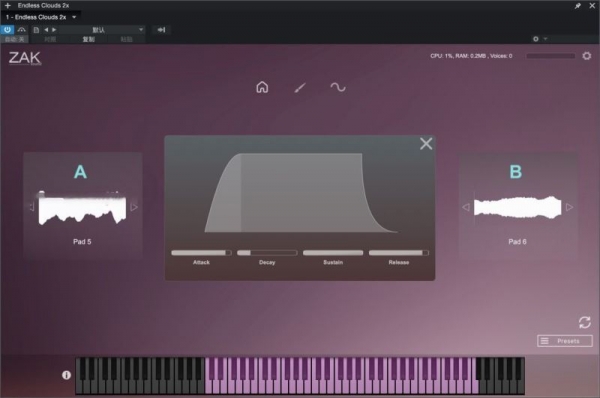600x398 pixels.
Task: Pin the plugin window
Action: (x=578, y=6)
